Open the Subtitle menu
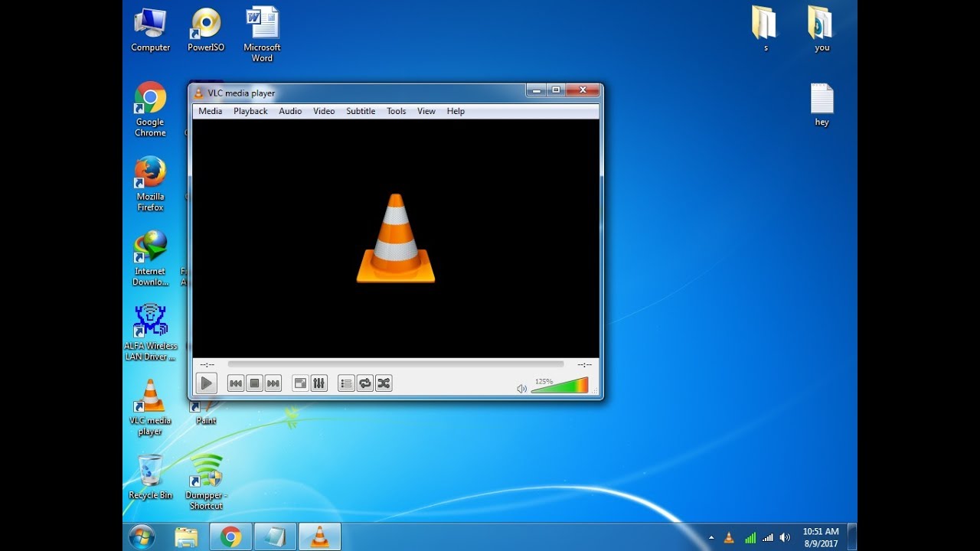The image size is (980, 551). (x=361, y=111)
